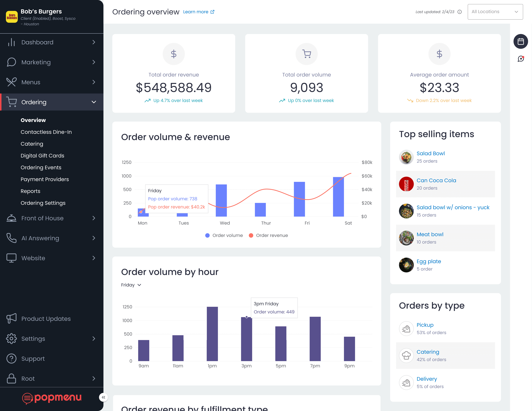Open the Friday day selector dropdown
Viewport: 532px width, 411px height.
tap(131, 285)
